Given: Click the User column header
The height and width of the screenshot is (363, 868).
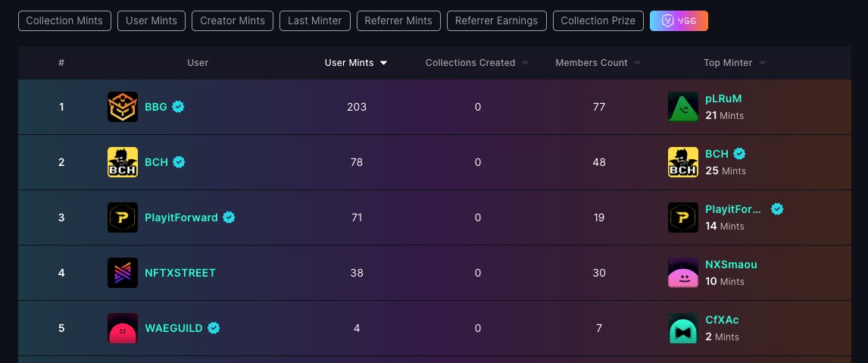Looking at the screenshot, I should (198, 63).
